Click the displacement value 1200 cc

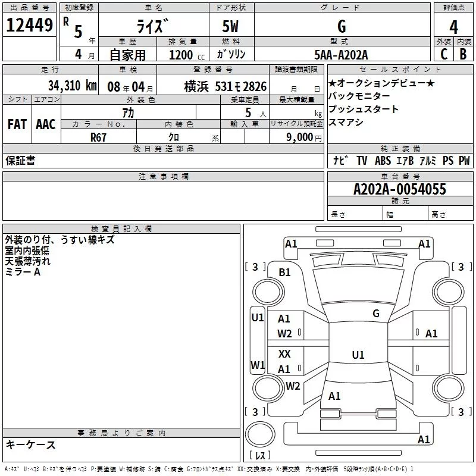[187, 55]
